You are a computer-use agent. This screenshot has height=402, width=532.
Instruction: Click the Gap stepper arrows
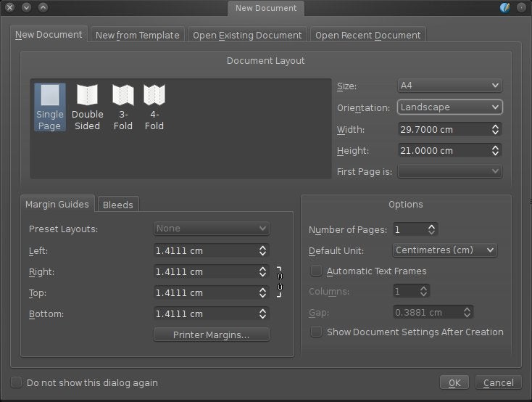[467, 312]
